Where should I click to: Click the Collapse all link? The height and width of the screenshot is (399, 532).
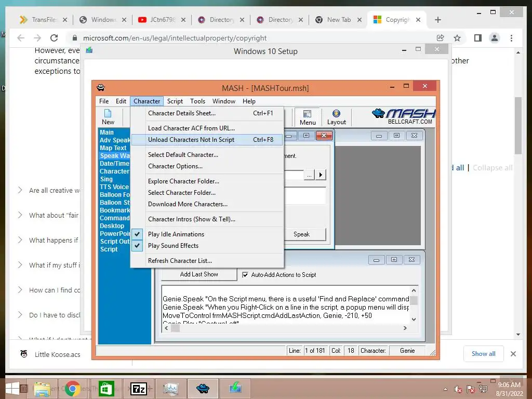click(493, 168)
